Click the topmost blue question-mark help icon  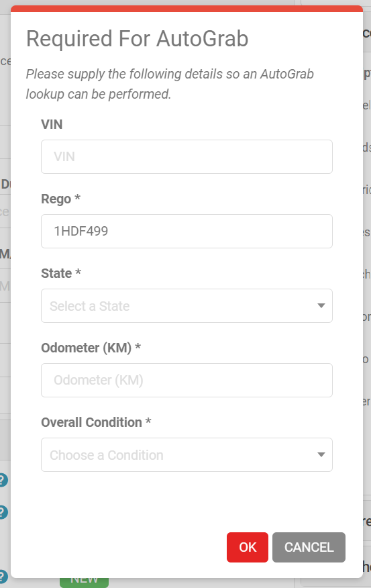[x=3, y=480]
